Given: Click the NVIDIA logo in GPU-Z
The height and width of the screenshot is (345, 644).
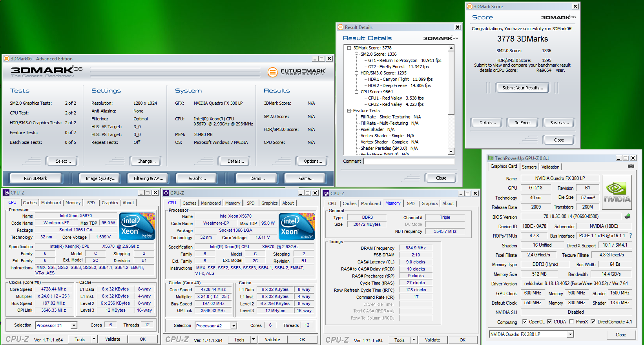Looking at the screenshot, I should pyautogui.click(x=617, y=192).
